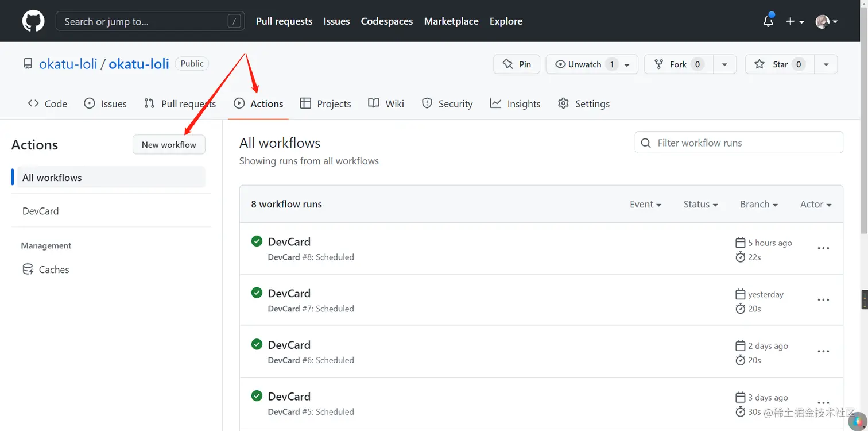This screenshot has height=431, width=868.
Task: Click the slash shortcut icon in search box
Action: click(x=234, y=21)
